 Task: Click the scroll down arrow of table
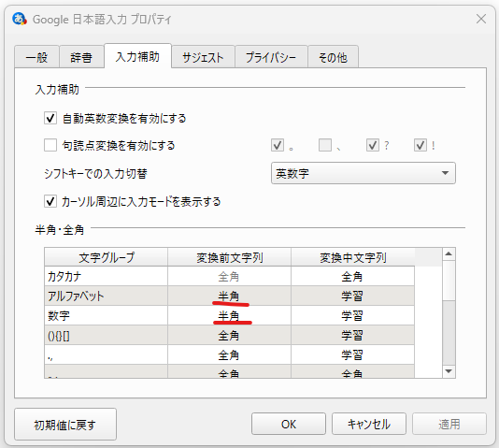[449, 371]
